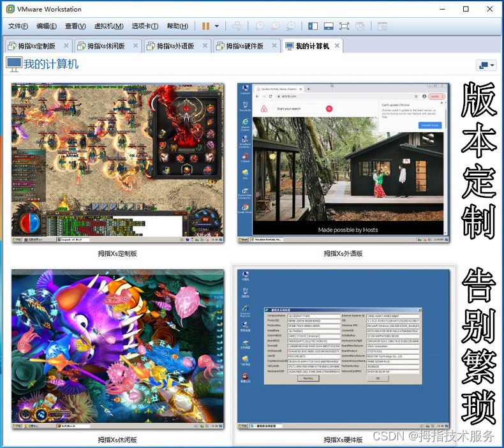Click the unity mode toolbar icon

(360, 26)
